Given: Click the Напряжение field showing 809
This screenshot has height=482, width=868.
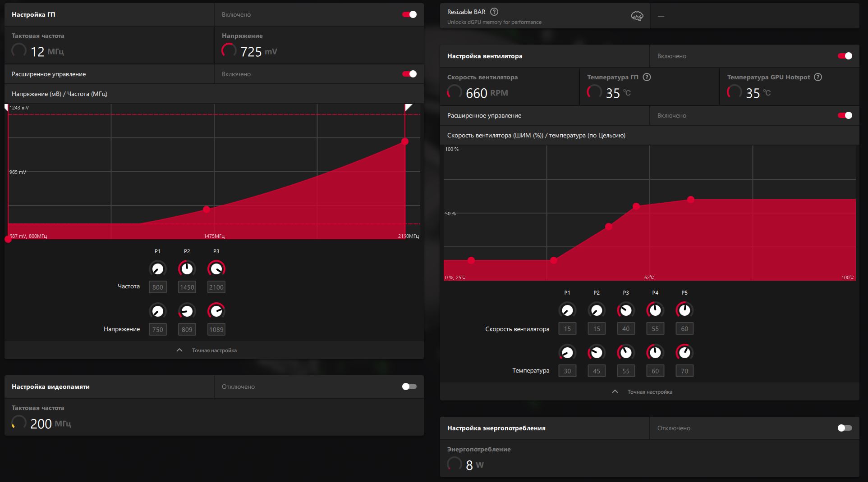Looking at the screenshot, I should tap(187, 329).
